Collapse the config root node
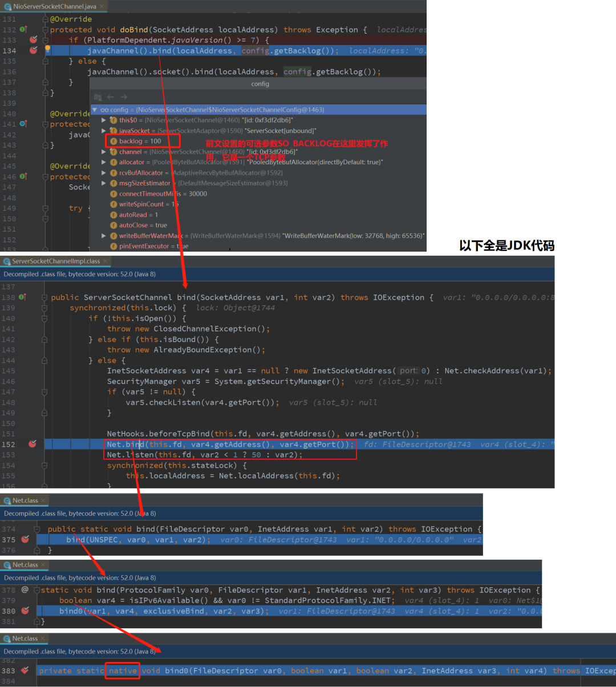616x687 pixels. 95,110
